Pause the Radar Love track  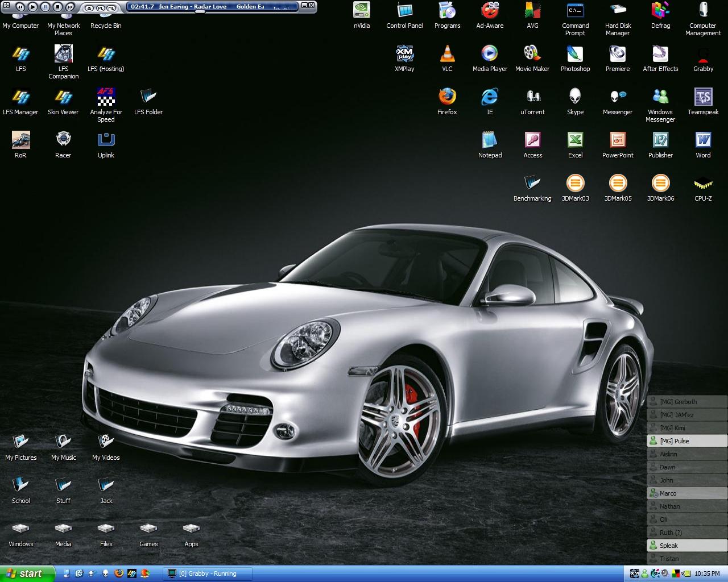(45, 7)
